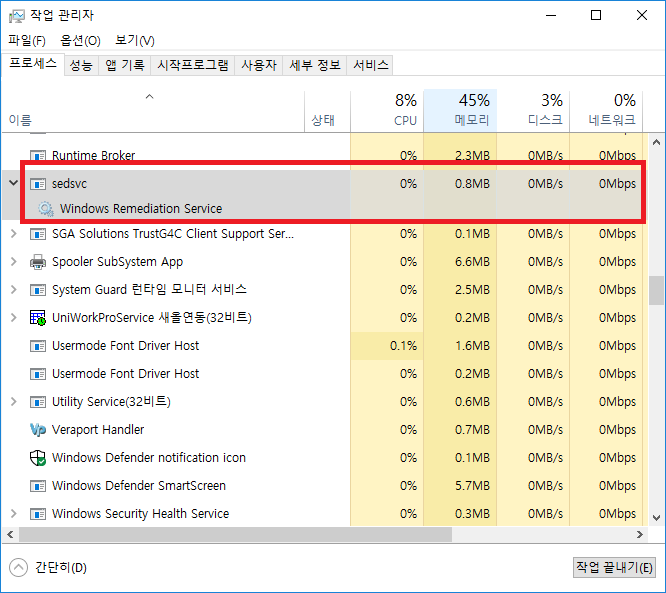This screenshot has width=666, height=593.
Task: Click the icon of the 0.1% CPU Usermode Font Driver Host
Action: pos(38,346)
